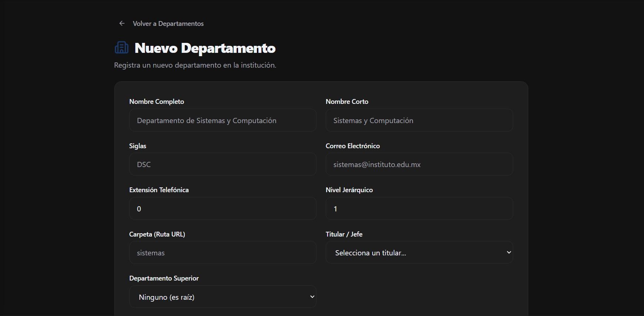Click the Titular / Jefe label

coord(344,234)
